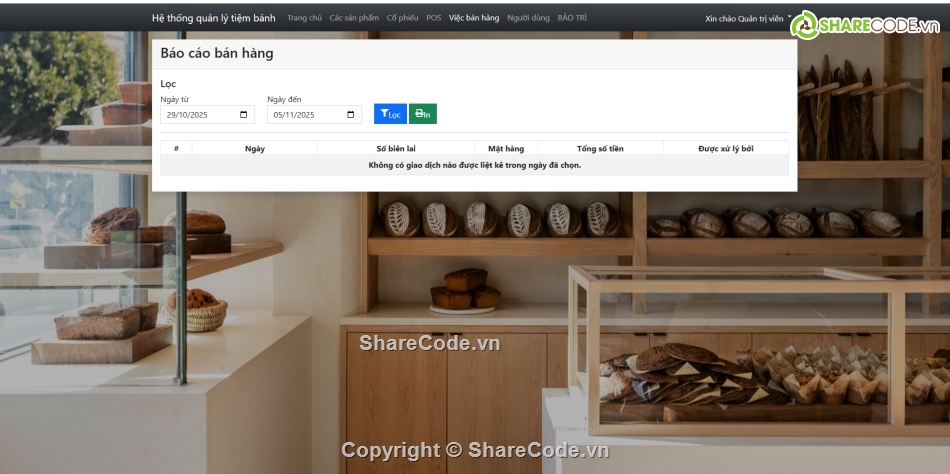Click the ShareCode.vn logo

point(866,24)
